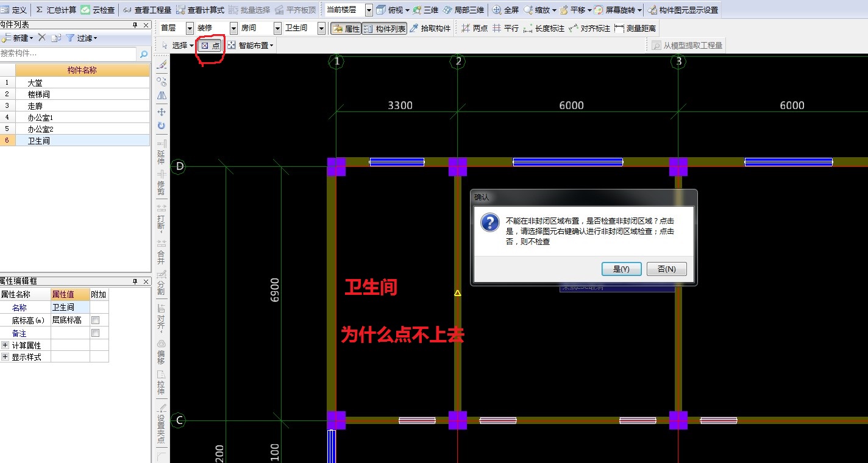
Task: Switch to 三维 3D view
Action: [425, 10]
